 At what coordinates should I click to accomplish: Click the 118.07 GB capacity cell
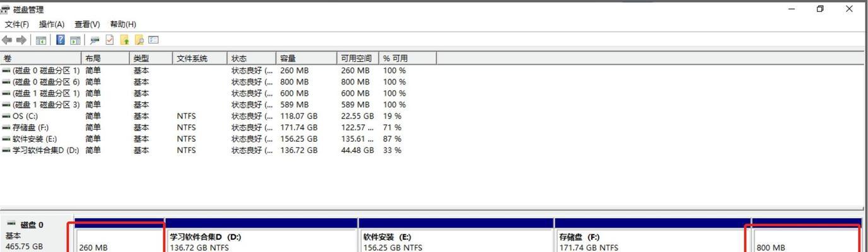point(298,116)
